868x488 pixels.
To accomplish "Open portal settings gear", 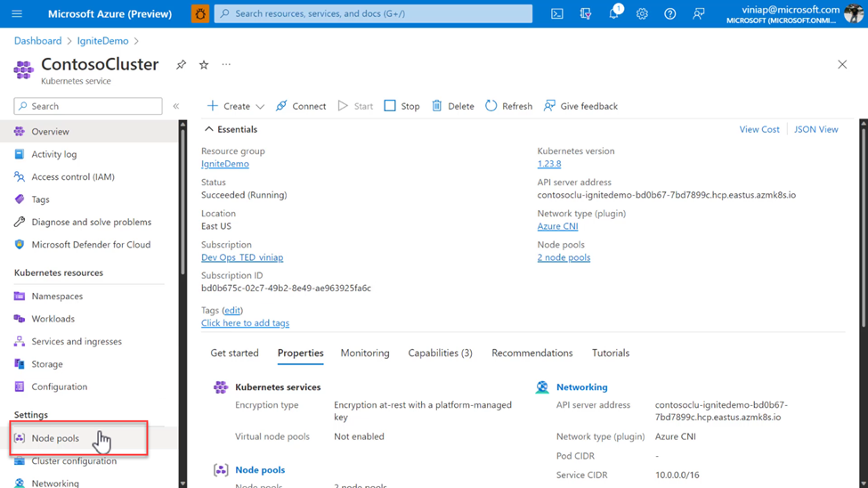I will coord(642,13).
